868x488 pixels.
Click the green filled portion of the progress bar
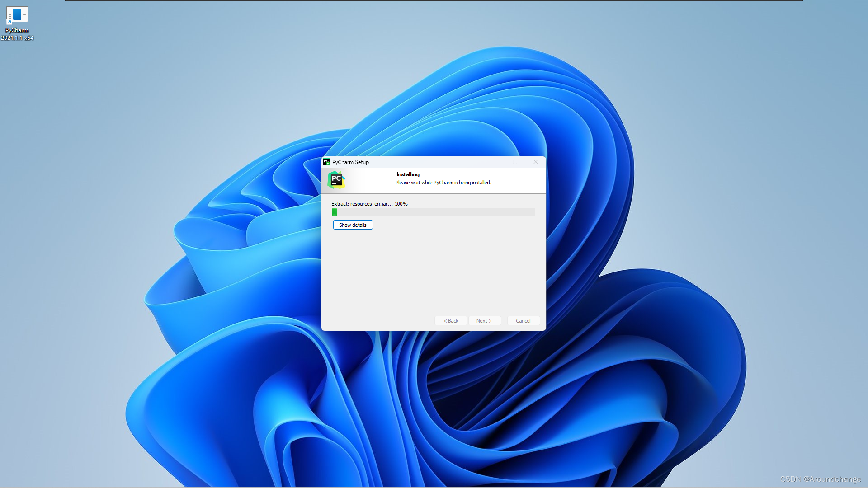(335, 212)
